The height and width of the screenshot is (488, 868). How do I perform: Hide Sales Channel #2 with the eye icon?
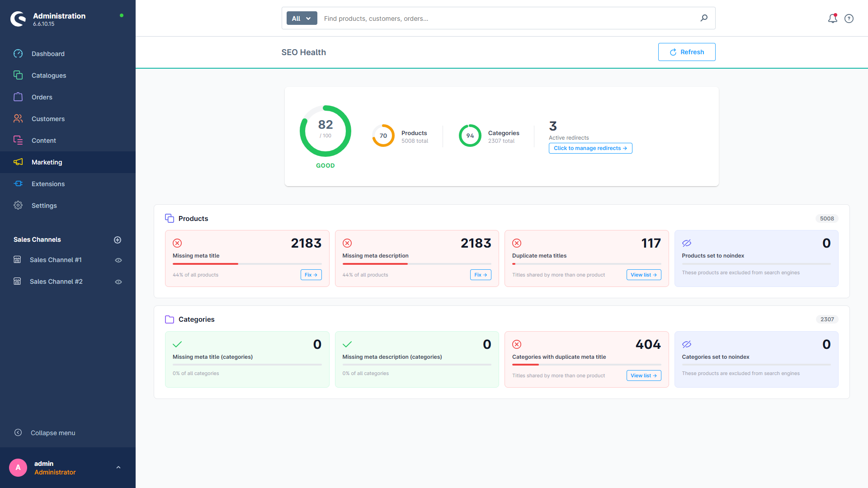click(x=118, y=281)
